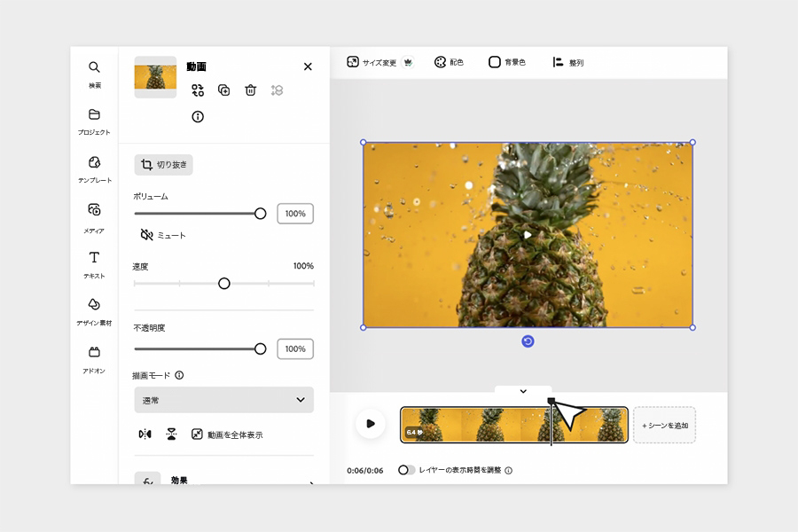Open 描画モード info icon
The width and height of the screenshot is (798, 532).
[x=179, y=375]
